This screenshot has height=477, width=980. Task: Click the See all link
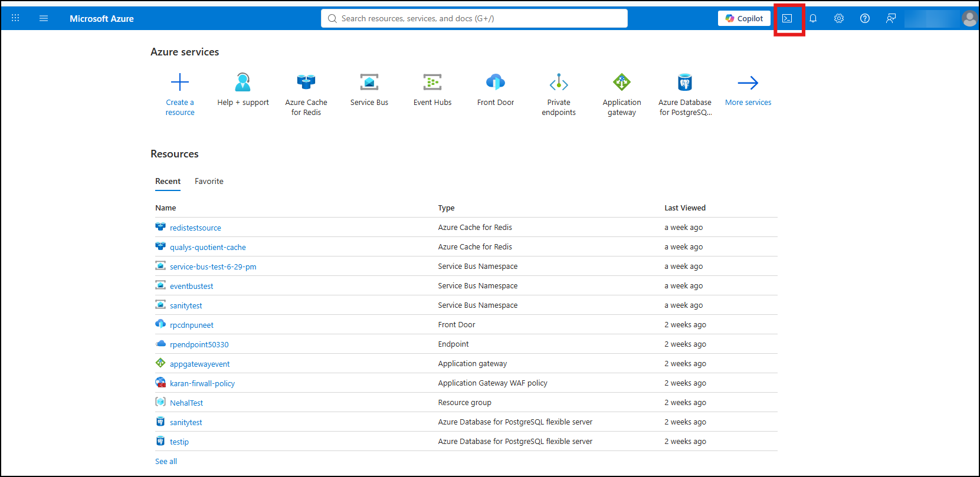pyautogui.click(x=166, y=461)
